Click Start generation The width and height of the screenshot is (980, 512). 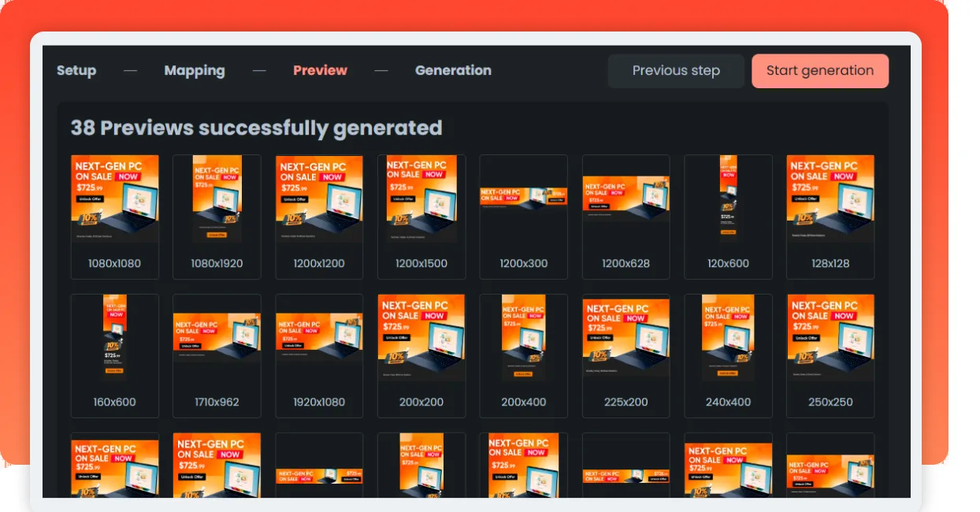pos(820,71)
